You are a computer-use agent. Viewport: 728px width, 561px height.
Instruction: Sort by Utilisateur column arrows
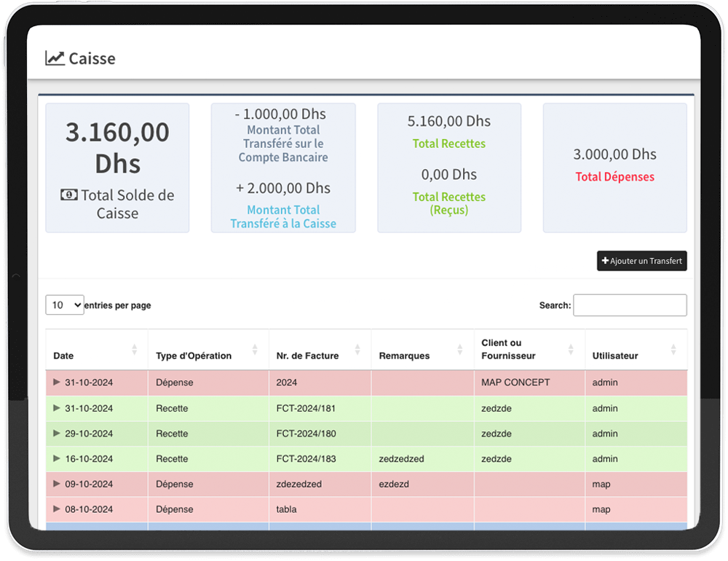tap(673, 350)
